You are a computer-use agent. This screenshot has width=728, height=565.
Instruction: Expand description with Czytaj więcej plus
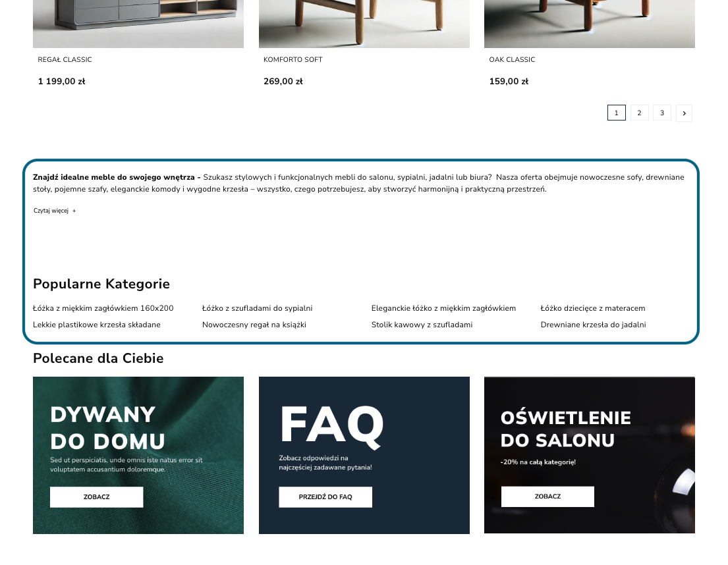coord(55,211)
